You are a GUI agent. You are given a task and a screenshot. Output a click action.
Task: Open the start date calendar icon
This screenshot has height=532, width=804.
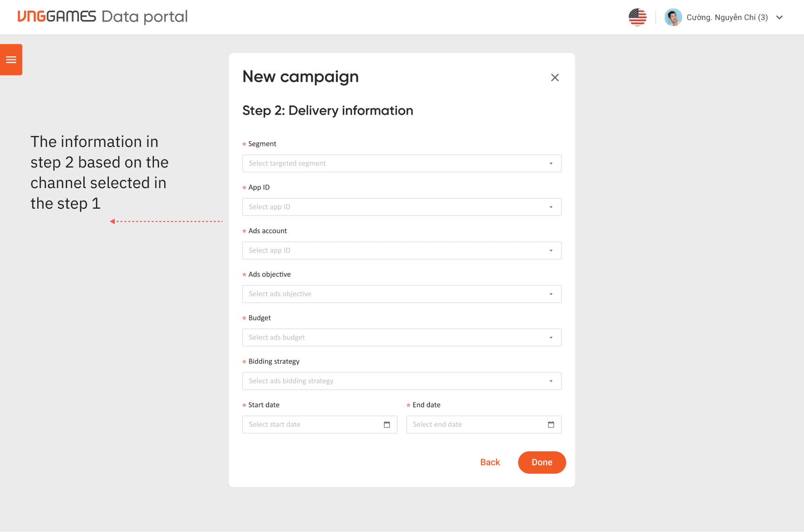(387, 425)
